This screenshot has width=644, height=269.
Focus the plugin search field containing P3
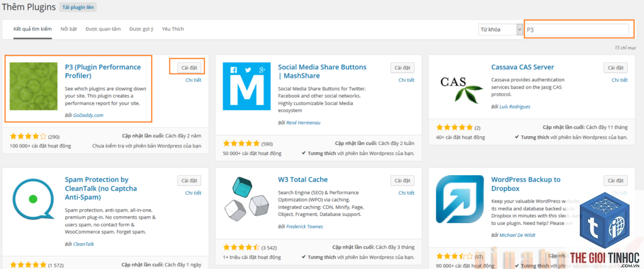point(577,30)
